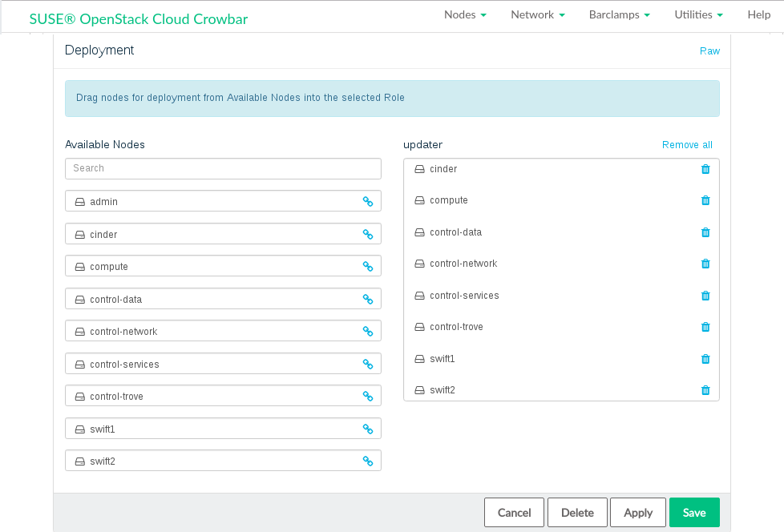The image size is (784, 532).
Task: Trash the control-network entry in updater
Action: pos(705,264)
